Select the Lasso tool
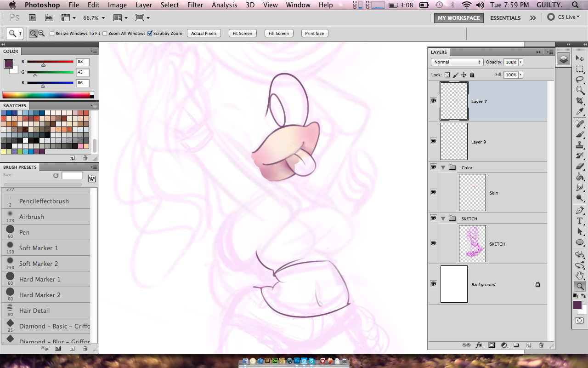588x368 pixels. click(580, 80)
